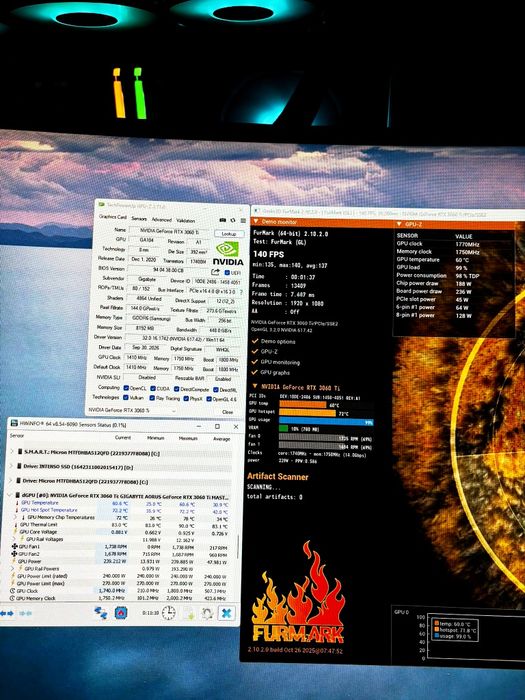
Task: Click the Lookup button in GPU-Z
Action: 229,233
